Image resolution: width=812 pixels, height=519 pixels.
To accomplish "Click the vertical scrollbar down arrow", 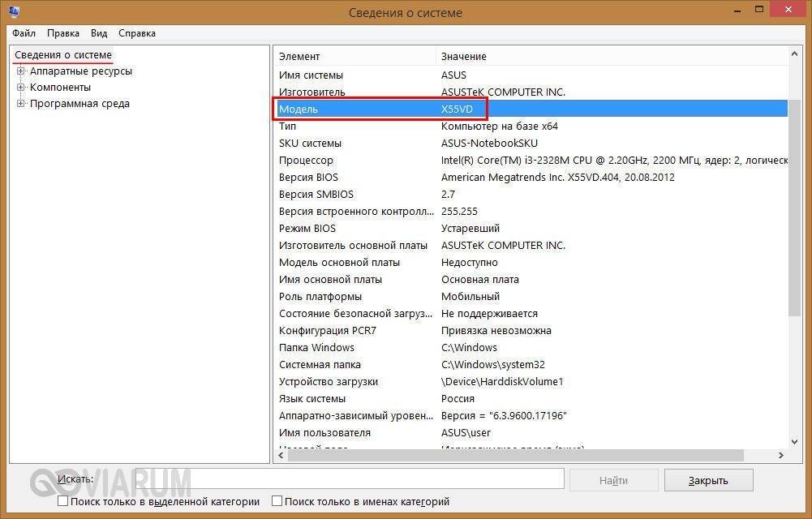I will (x=794, y=442).
